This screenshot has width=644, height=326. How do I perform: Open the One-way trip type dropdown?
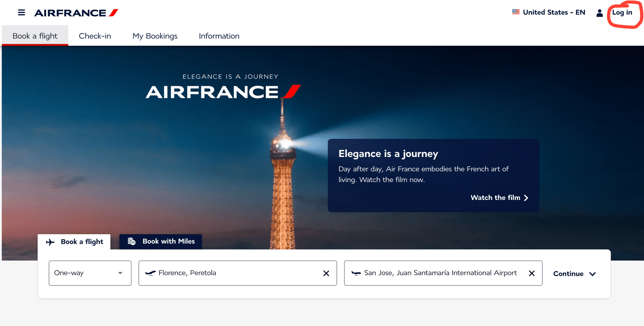click(90, 273)
